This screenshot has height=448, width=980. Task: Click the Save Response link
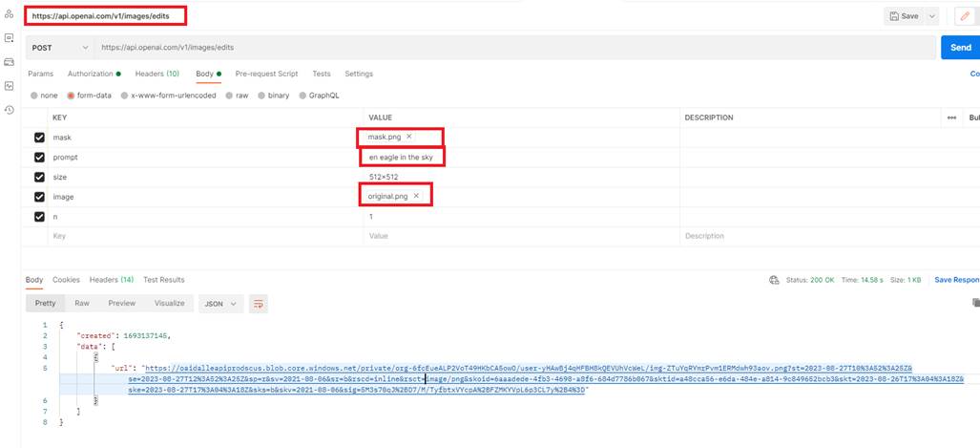(x=957, y=280)
